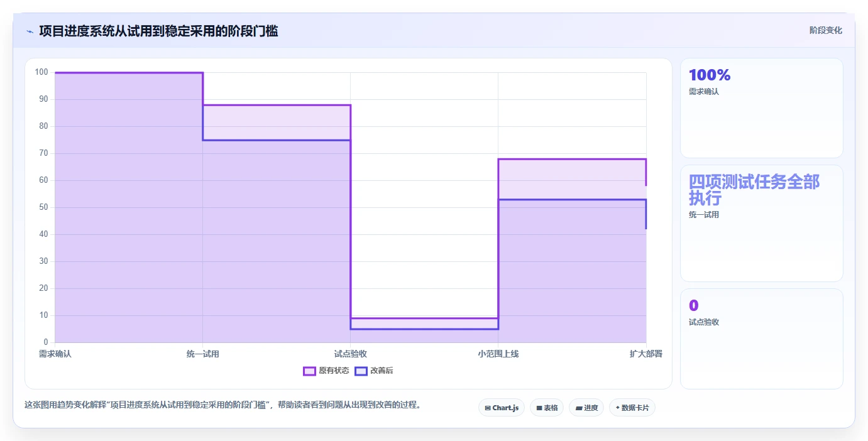Click the 阶段变化 label in the header
Image resolution: width=868 pixels, height=441 pixels.
pos(825,30)
